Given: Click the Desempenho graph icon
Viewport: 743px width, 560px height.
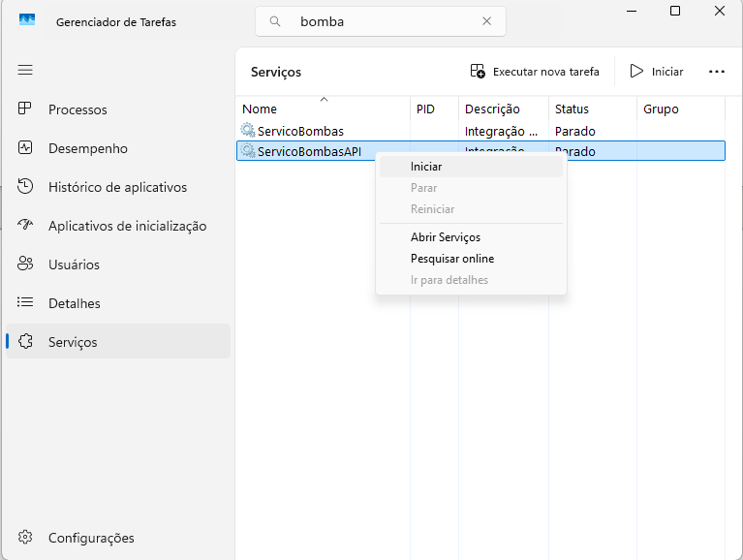Looking at the screenshot, I should (24, 147).
